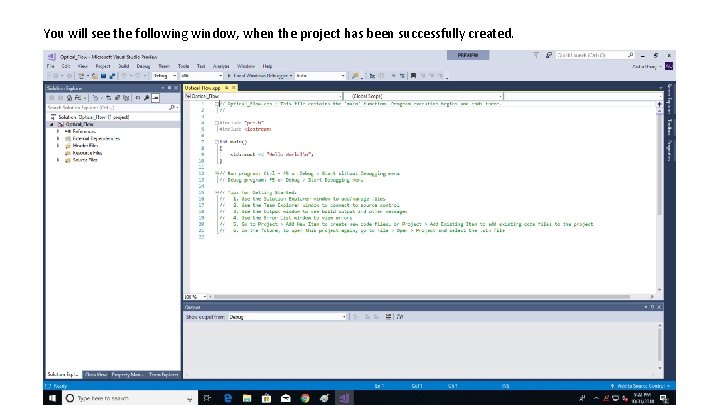Open the Window menu

246,66
